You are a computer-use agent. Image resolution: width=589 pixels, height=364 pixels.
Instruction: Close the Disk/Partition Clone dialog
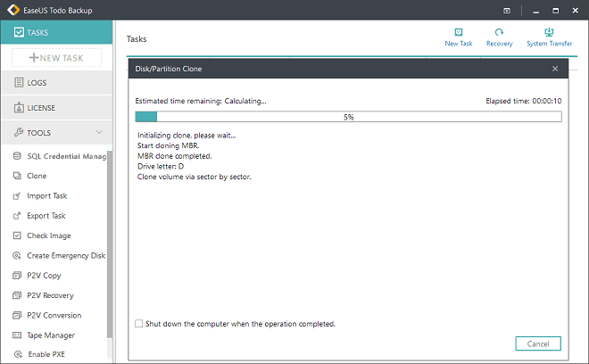pos(555,69)
